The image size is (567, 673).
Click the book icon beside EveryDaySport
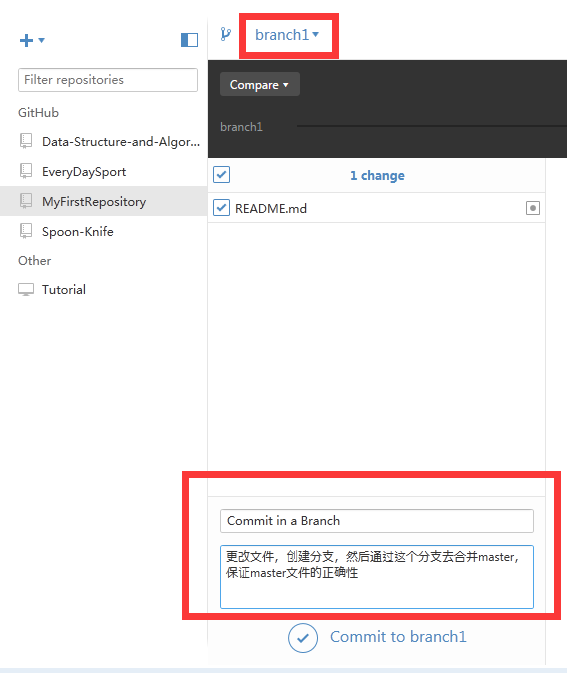click(26, 171)
